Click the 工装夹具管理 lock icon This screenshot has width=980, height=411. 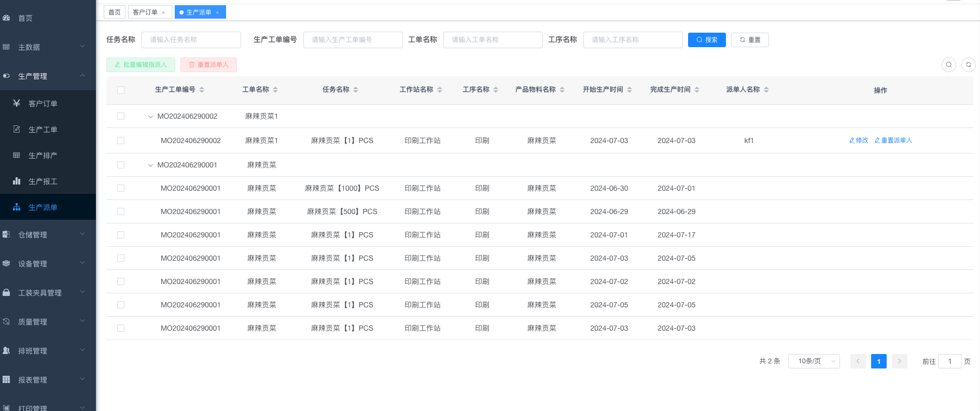(6, 292)
